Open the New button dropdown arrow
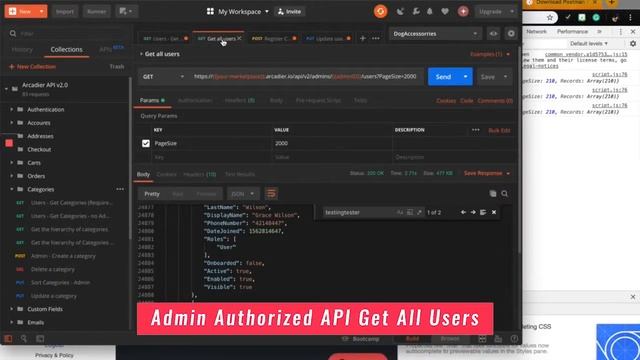The width and height of the screenshot is (640, 360). [41, 11]
